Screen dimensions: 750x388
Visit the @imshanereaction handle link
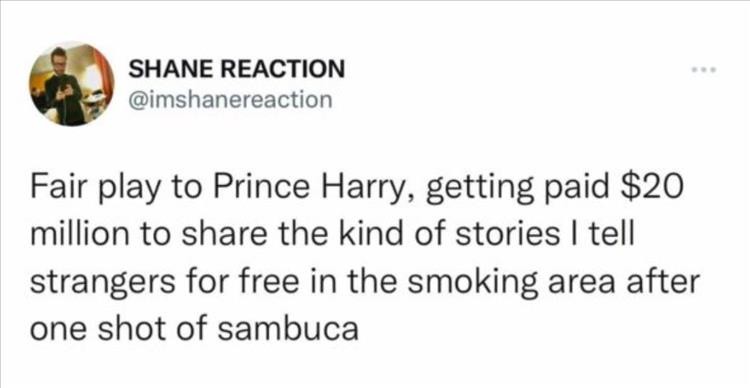231,100
